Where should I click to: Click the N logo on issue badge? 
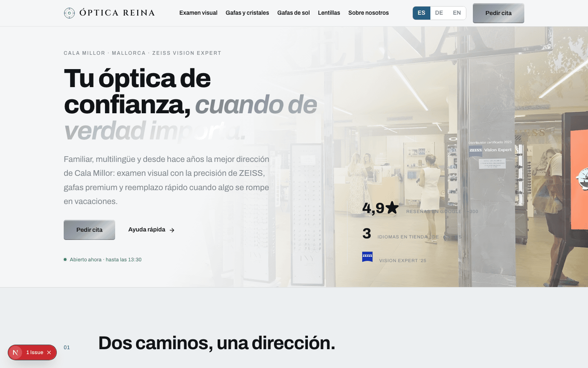coord(16,352)
